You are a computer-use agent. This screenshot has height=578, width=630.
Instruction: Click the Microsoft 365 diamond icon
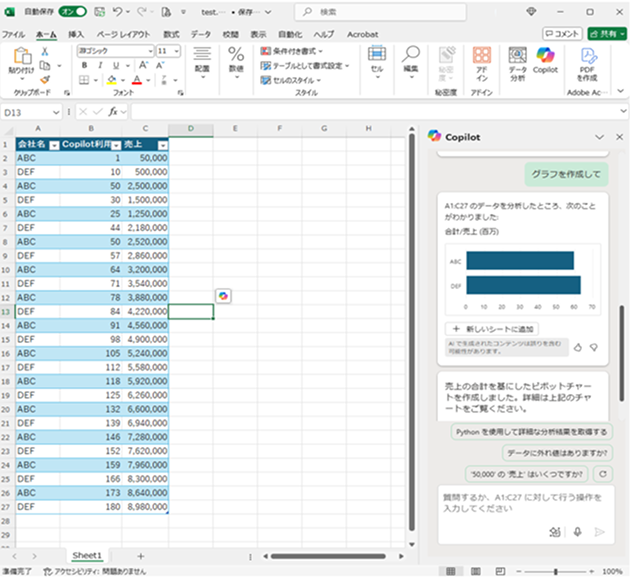tap(531, 12)
